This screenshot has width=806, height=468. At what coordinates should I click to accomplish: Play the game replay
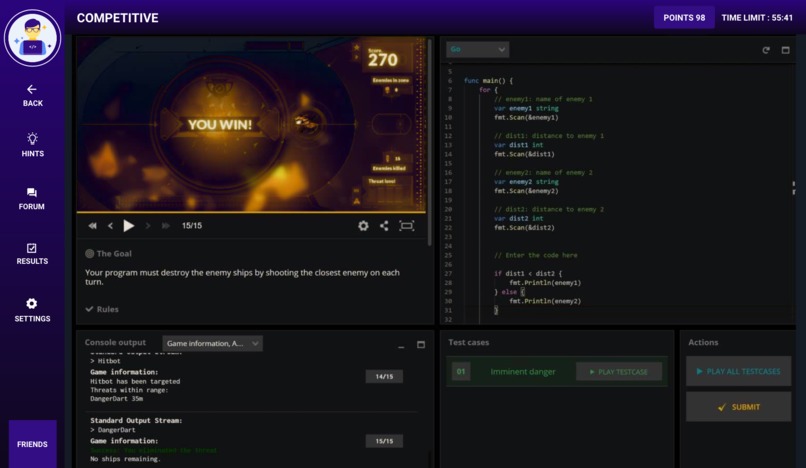coord(129,226)
